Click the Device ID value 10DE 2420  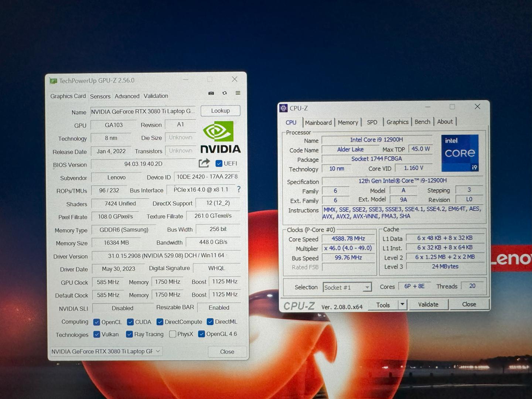[x=207, y=177]
